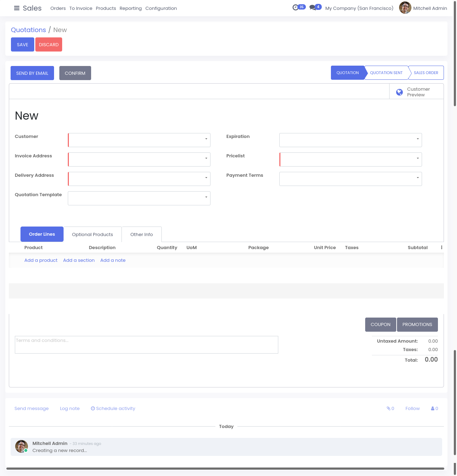This screenshot has width=457, height=476.
Task: Click 'Creating a new record...' message text
Action: coord(60,450)
